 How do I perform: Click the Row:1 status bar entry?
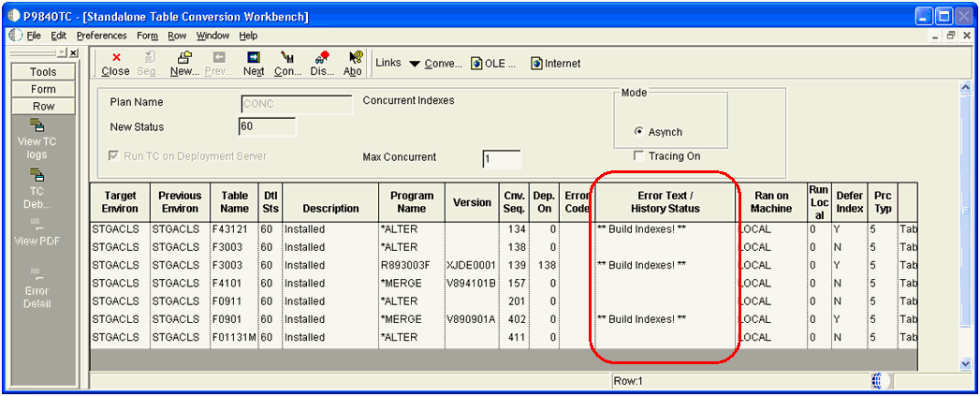coord(629,381)
